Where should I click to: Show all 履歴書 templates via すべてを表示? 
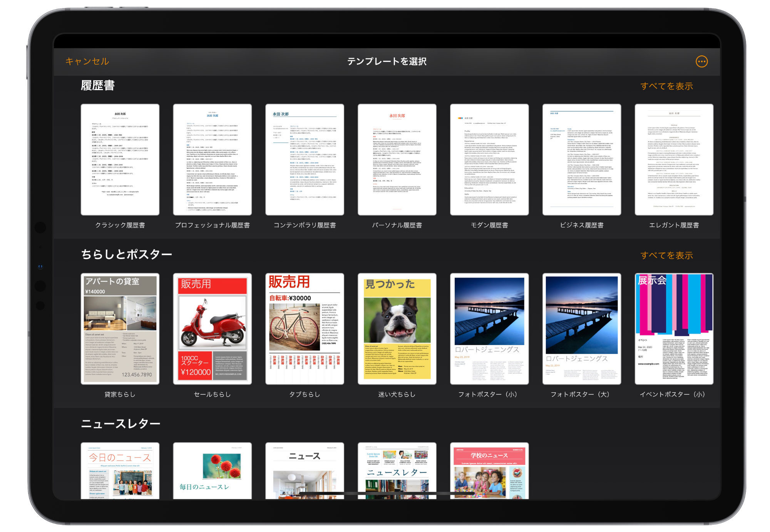coord(666,86)
